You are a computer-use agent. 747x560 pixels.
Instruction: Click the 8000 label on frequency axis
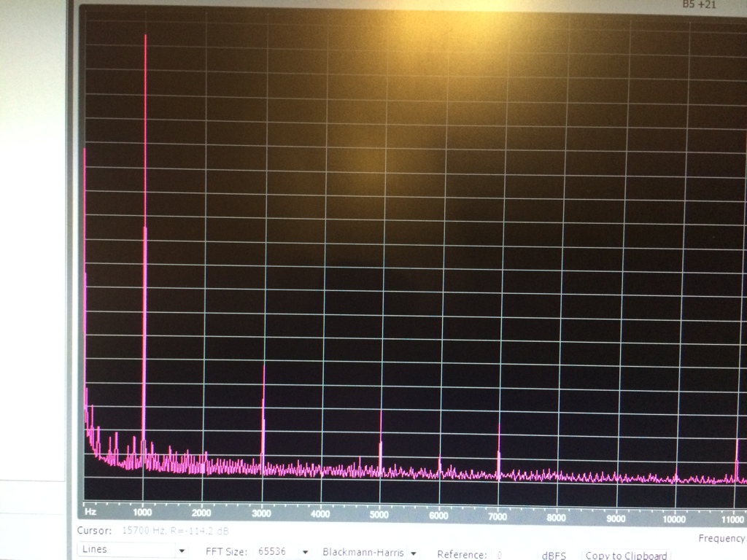pyautogui.click(x=556, y=517)
